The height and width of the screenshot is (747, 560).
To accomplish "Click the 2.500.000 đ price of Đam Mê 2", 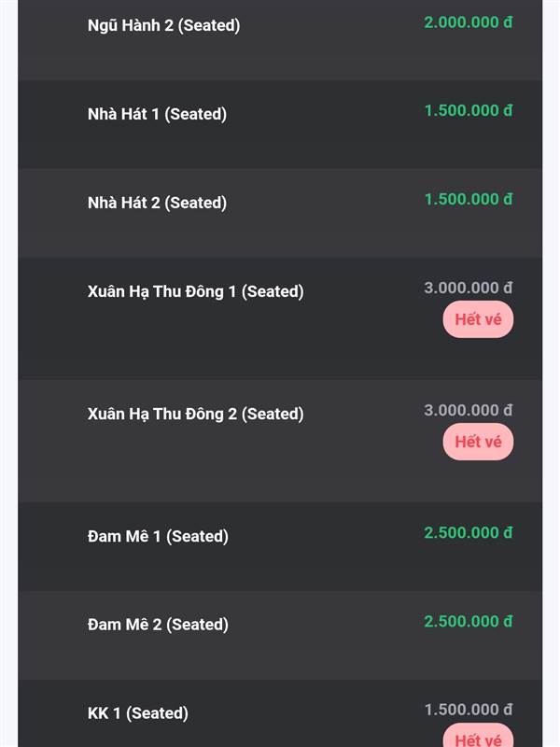I will [469, 621].
